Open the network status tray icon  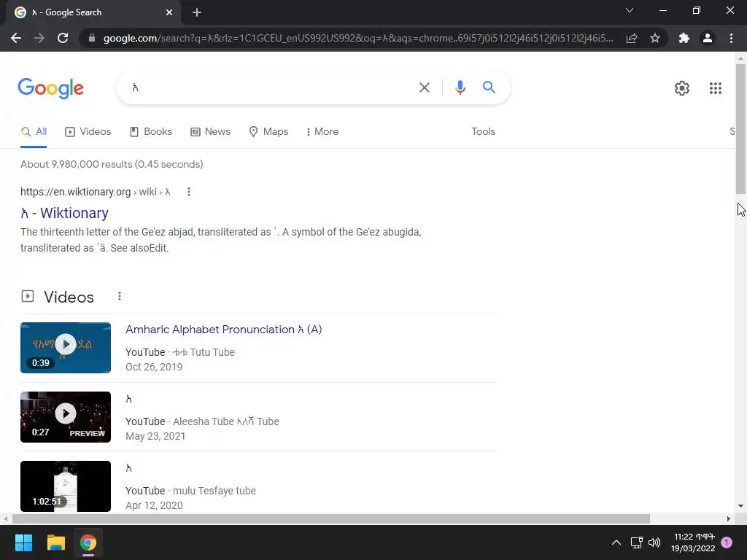pyautogui.click(x=636, y=542)
